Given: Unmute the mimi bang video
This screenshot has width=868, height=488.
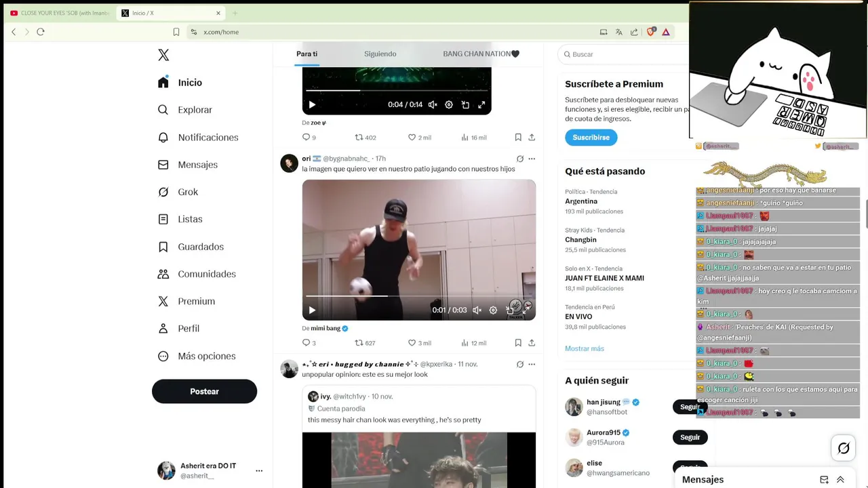Looking at the screenshot, I should (477, 310).
